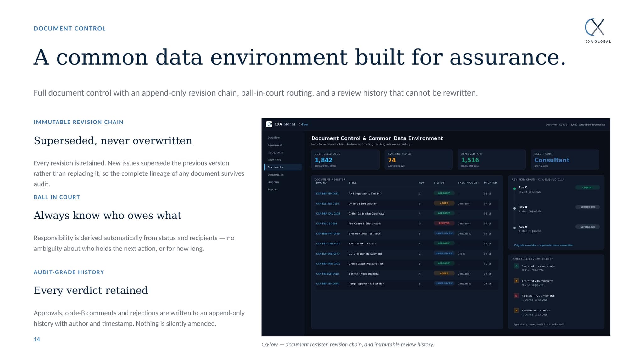Click 'Originals immutable — superseded, never overwritten' note
644x362 pixels.
tap(543, 245)
